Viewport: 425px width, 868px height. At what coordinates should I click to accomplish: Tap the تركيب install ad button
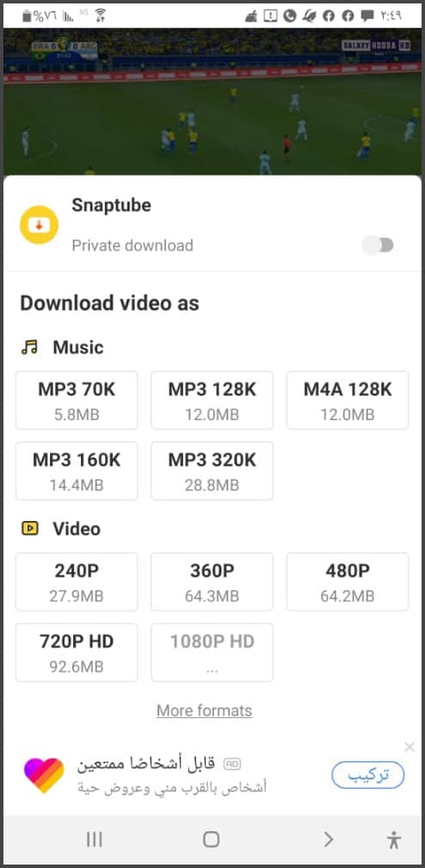(368, 776)
